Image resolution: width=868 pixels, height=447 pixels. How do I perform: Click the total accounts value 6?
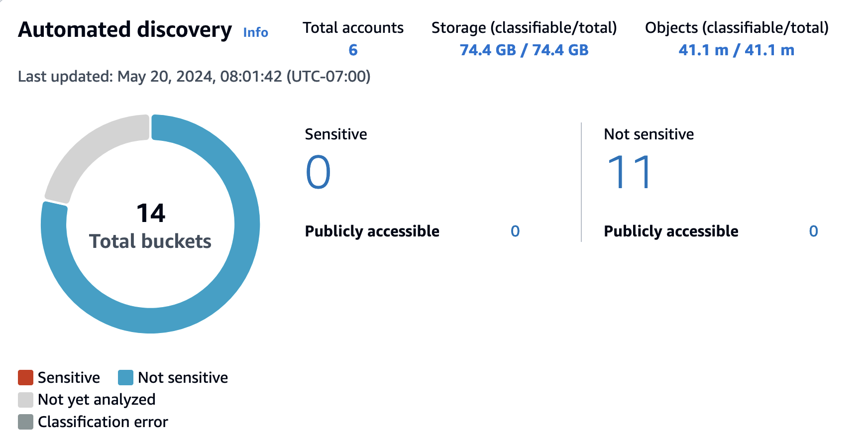tap(353, 50)
